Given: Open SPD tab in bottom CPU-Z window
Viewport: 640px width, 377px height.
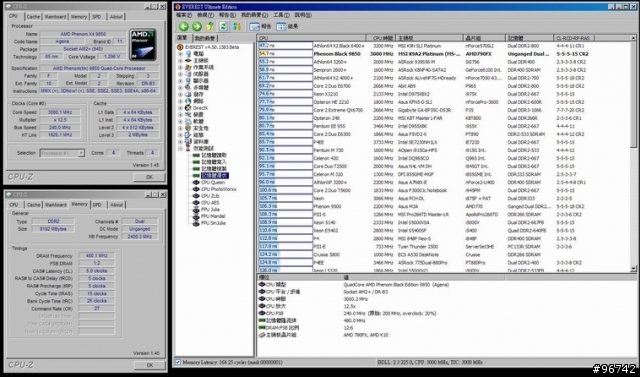Looking at the screenshot, I should click(x=97, y=205).
